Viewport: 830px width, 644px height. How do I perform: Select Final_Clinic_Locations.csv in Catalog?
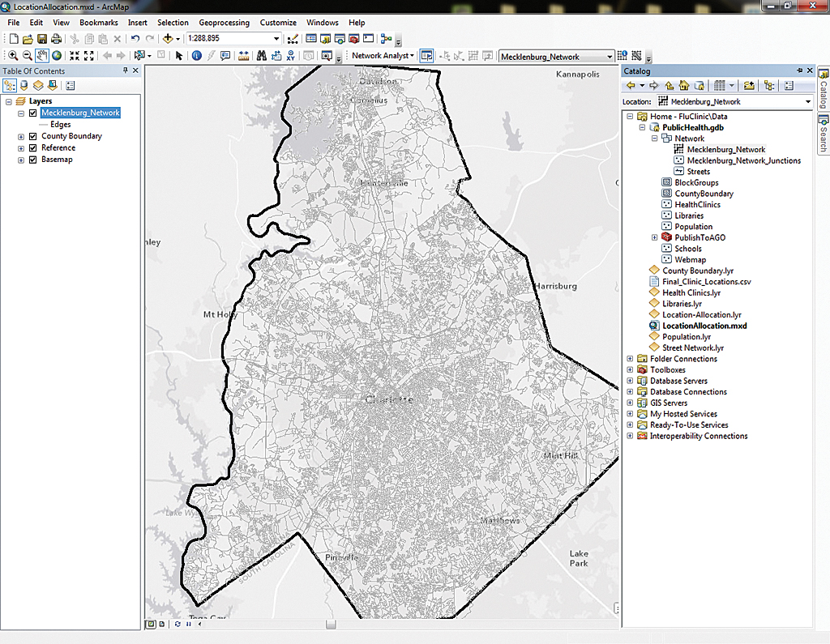tap(706, 282)
